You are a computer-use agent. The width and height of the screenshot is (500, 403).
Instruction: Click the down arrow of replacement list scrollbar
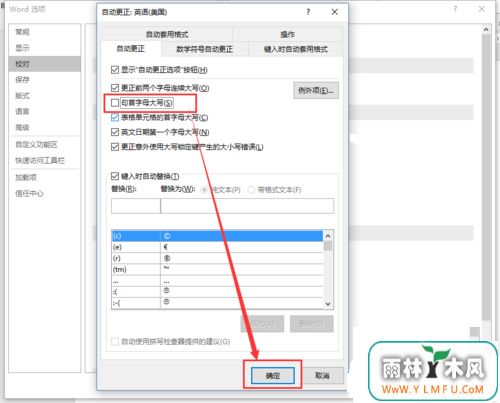click(x=328, y=304)
